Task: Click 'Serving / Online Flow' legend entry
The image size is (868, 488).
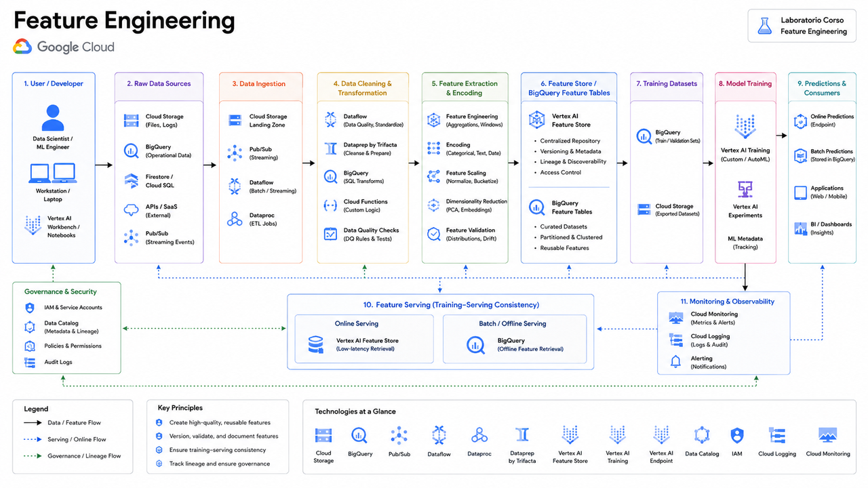Action: click(77, 439)
